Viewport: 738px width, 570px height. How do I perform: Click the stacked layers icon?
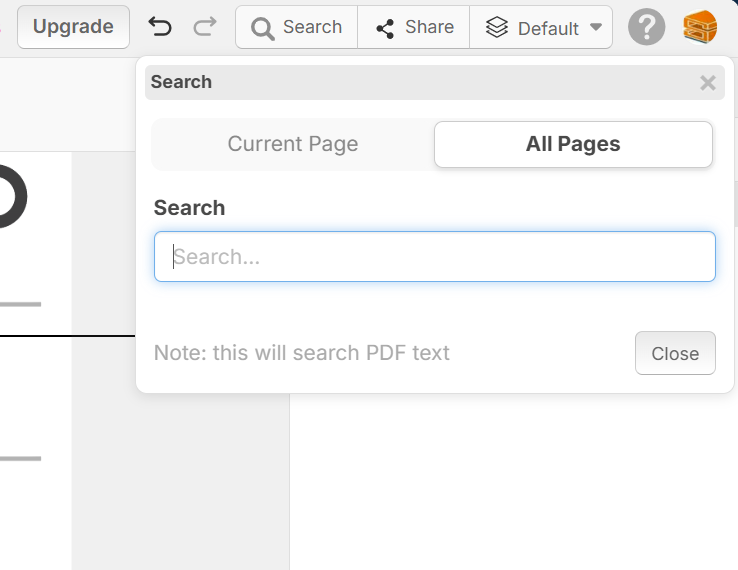tap(497, 28)
